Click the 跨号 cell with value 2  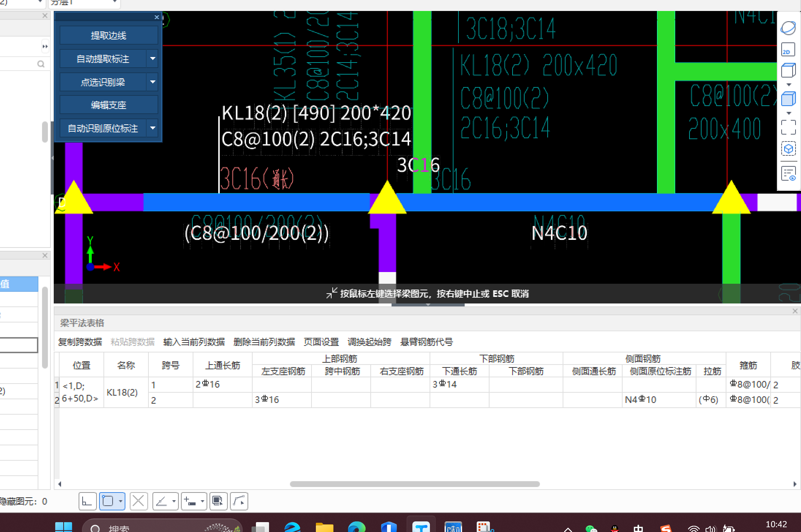(171, 400)
